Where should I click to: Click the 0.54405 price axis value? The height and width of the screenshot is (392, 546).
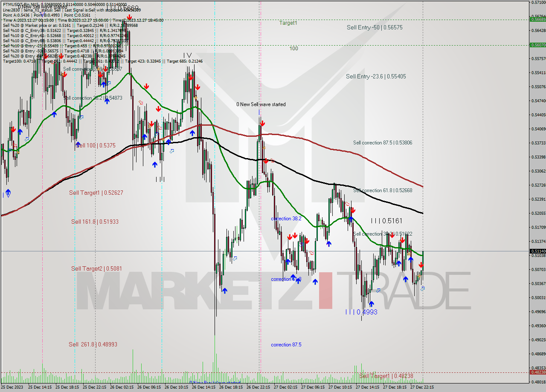click(x=538, y=115)
